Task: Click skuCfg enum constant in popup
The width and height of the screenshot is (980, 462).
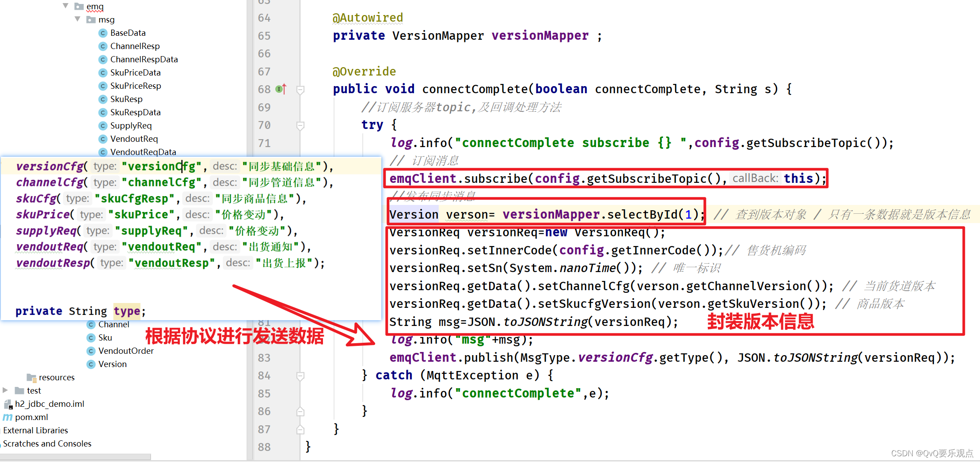Action: tap(36, 198)
